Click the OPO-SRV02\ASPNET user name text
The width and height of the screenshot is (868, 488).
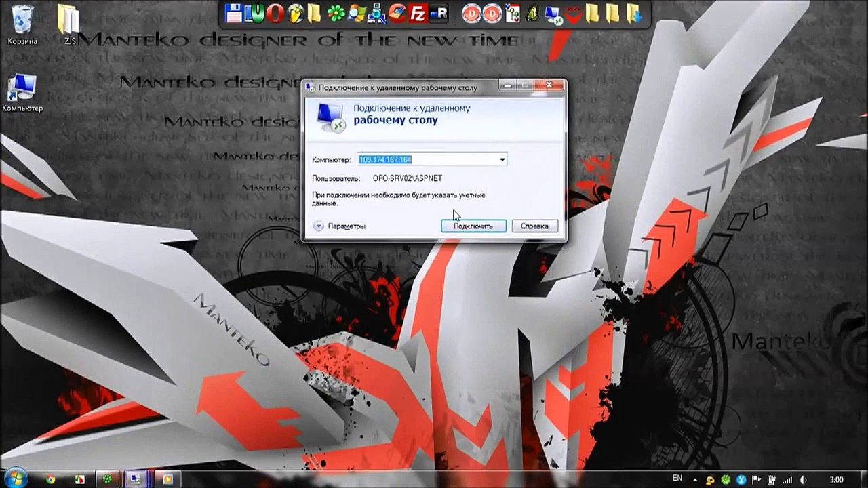point(408,178)
